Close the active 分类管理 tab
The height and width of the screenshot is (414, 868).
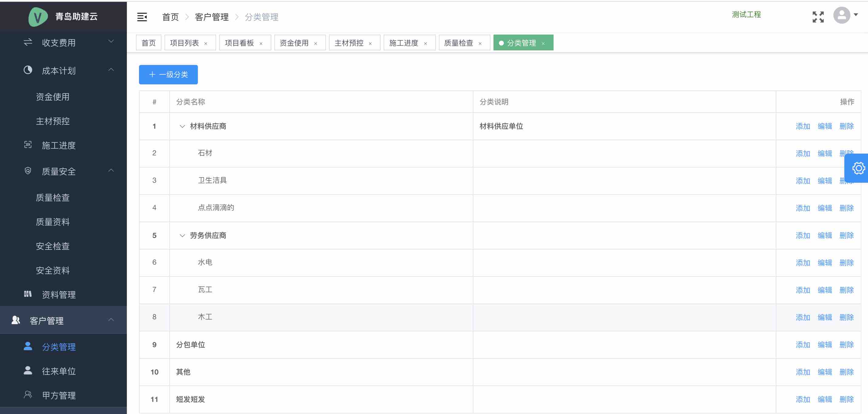tap(543, 43)
